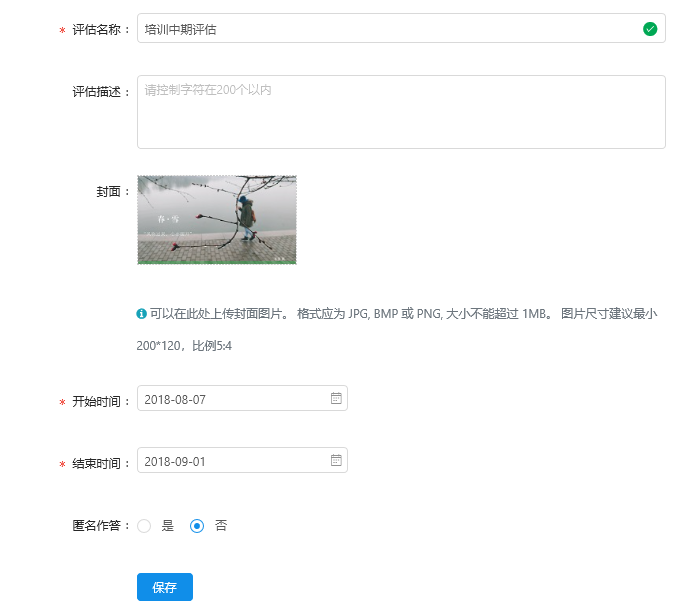676x606 pixels.
Task: Select 是 for 匿名作答
Action: click(144, 526)
